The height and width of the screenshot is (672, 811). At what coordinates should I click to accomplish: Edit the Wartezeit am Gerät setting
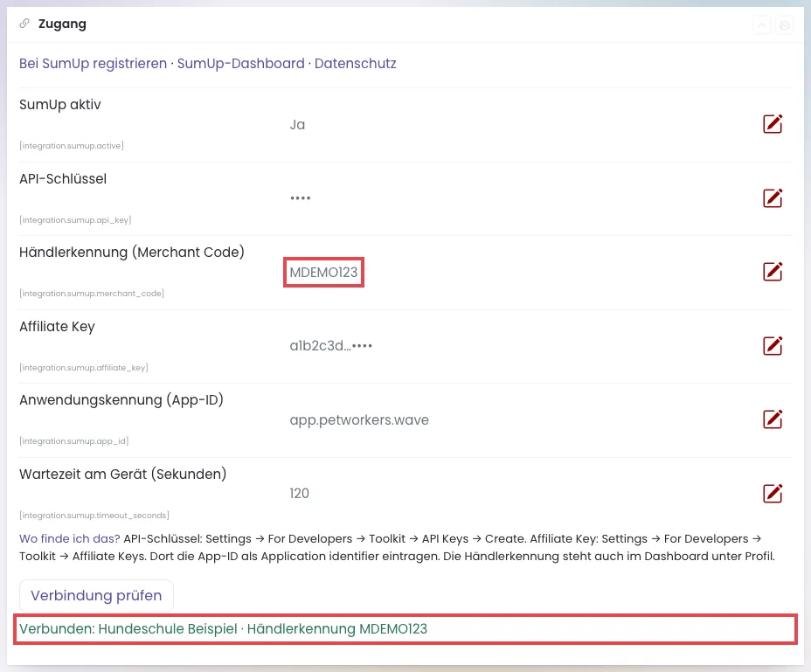point(773,493)
